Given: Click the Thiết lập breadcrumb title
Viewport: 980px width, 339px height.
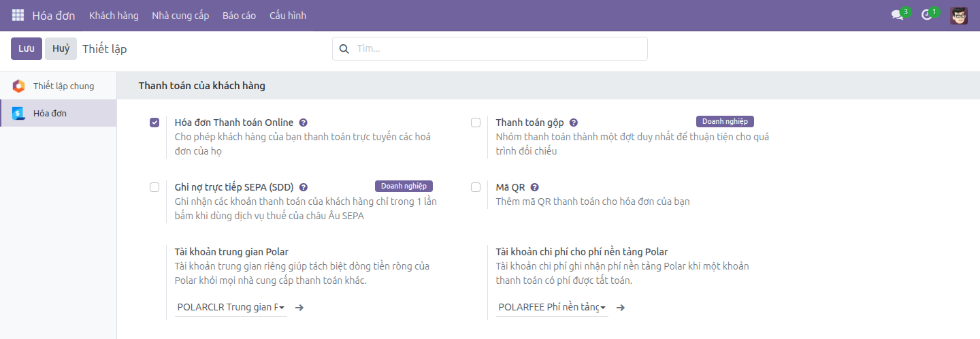Looking at the screenshot, I should point(105,49).
